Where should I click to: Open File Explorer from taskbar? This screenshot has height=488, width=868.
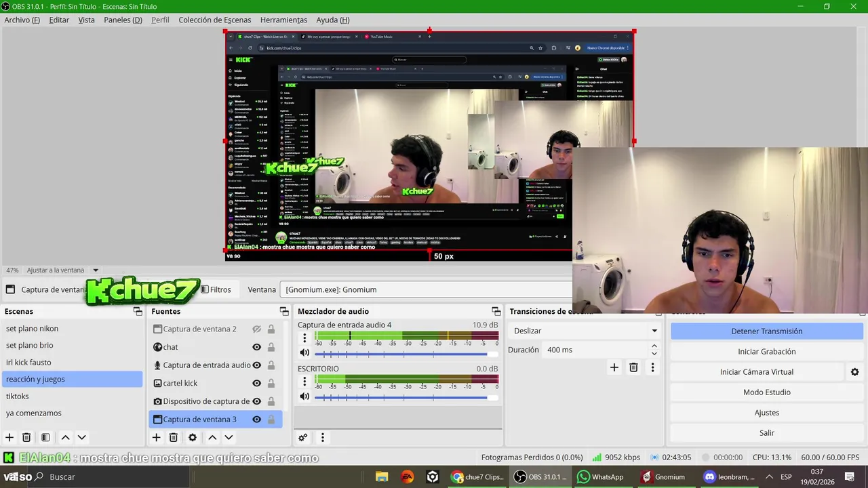click(382, 477)
